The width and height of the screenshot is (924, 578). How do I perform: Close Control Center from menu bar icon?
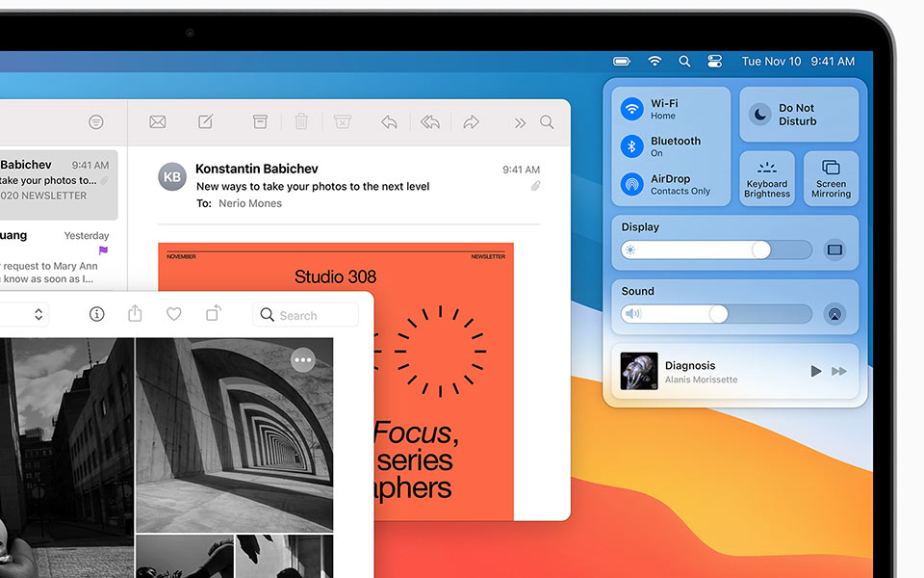[714, 61]
